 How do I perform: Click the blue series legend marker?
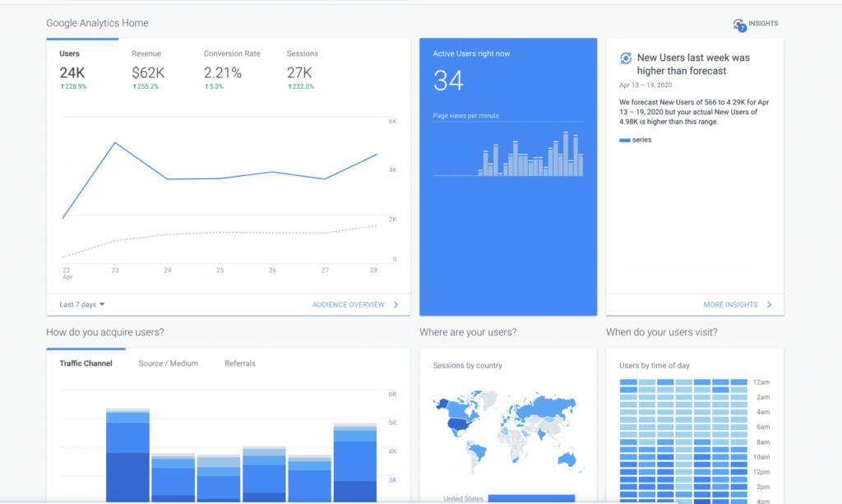(x=625, y=140)
